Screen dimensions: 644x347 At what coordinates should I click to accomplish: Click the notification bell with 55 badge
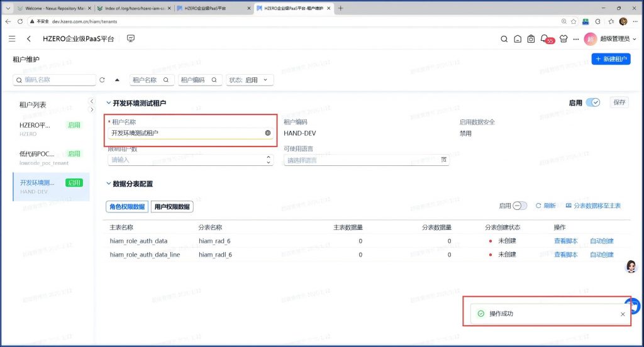[x=545, y=39]
